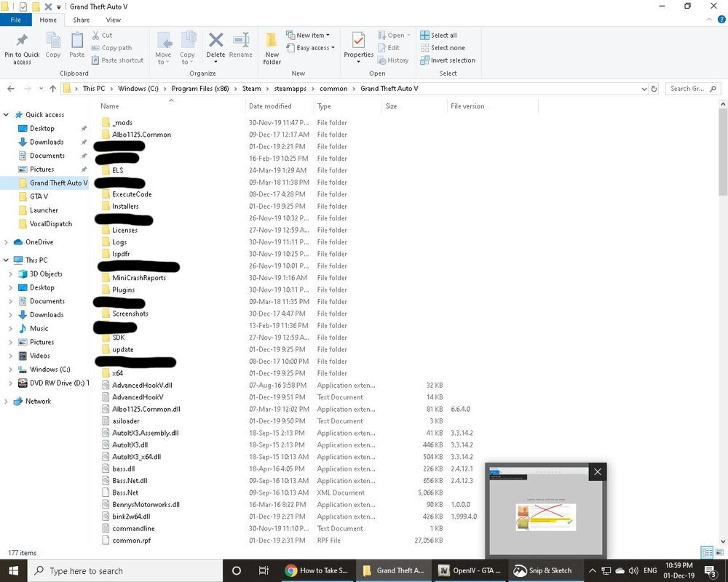Click the Paste icon in Clipboard group
The image size is (728, 582).
pyautogui.click(x=77, y=41)
